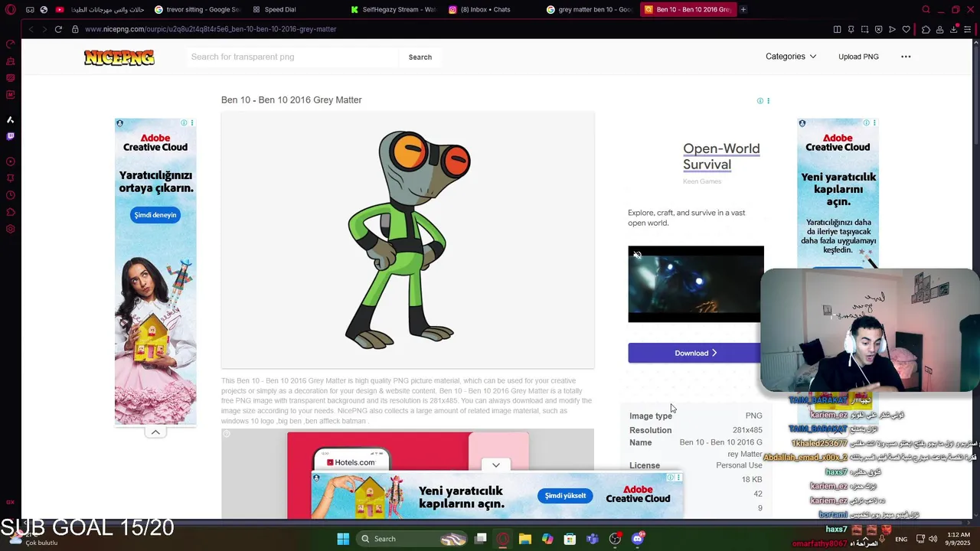
Task: Open the downloads icon in toolbar
Action: click(x=953, y=29)
